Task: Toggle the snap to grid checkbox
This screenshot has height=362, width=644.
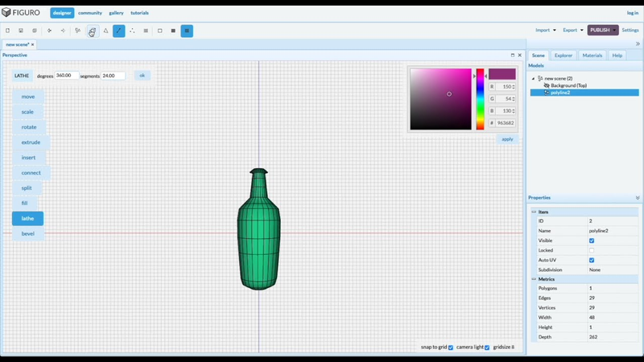Action: pyautogui.click(x=451, y=348)
